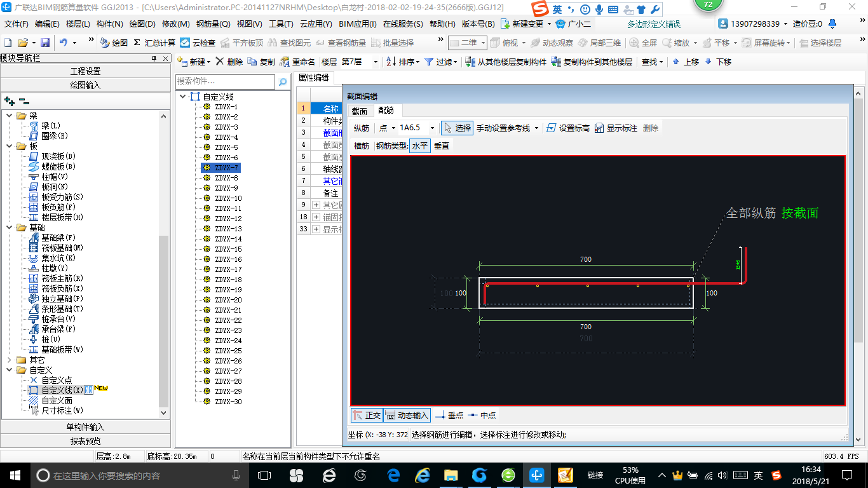Viewport: 868px width, 488px height.
Task: Click the component search magnifier icon
Action: pyautogui.click(x=283, y=82)
